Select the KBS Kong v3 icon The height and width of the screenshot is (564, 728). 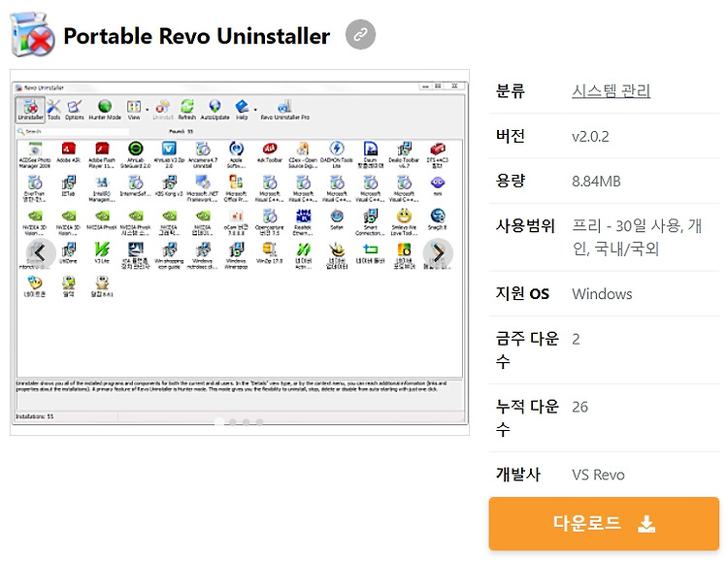coord(169,186)
